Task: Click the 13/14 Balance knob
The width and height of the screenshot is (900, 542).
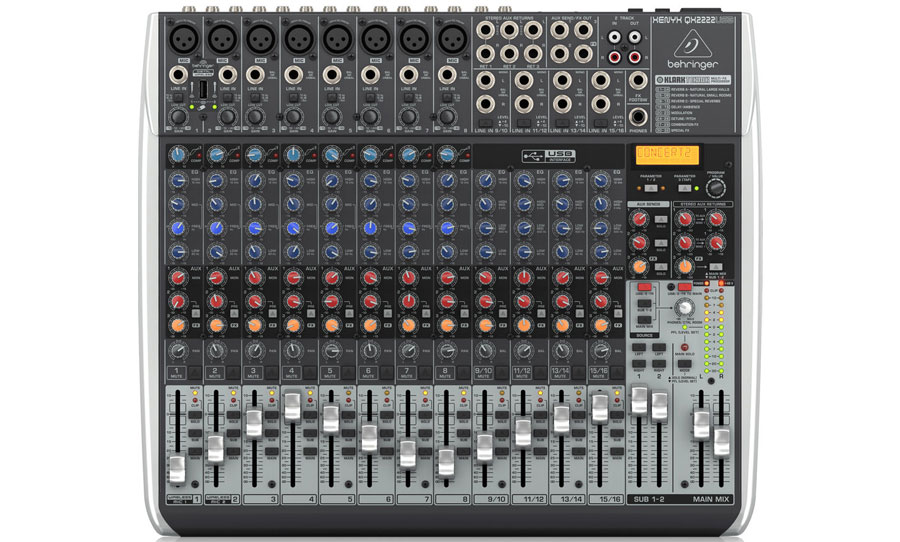Action: (x=562, y=350)
